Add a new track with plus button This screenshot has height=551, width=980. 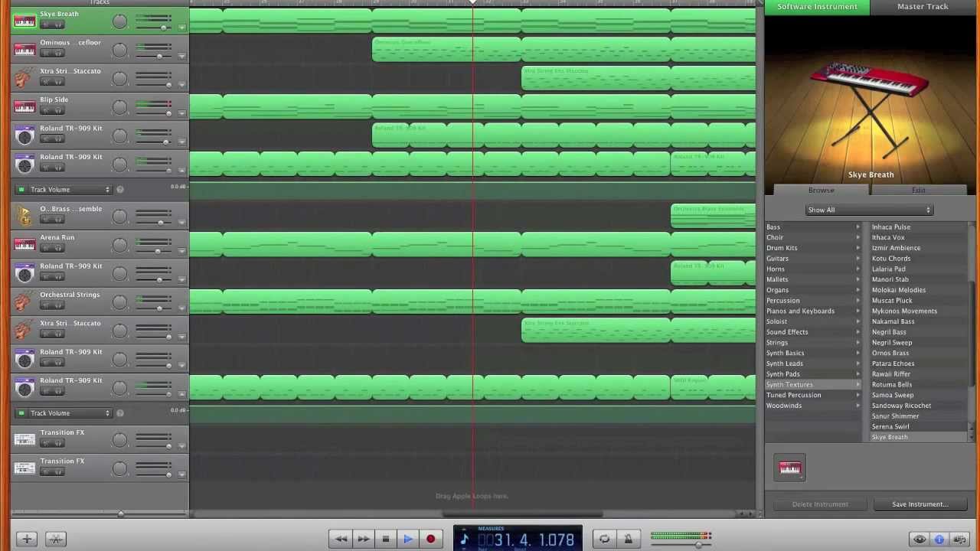click(x=27, y=540)
